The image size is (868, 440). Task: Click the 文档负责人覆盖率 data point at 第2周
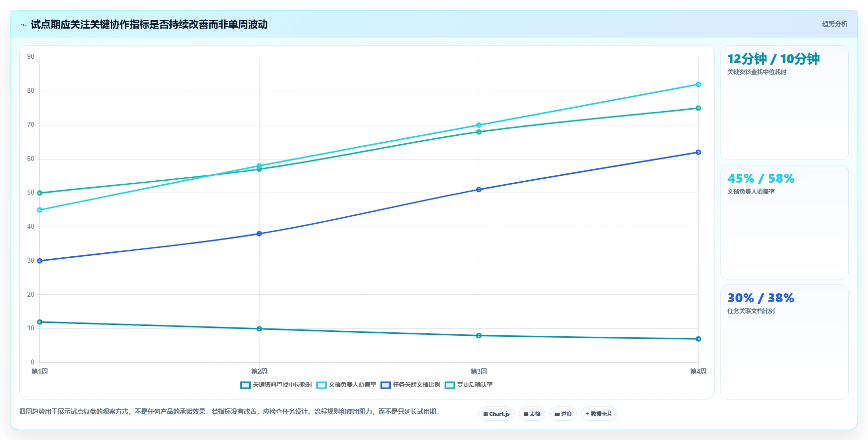[259, 166]
